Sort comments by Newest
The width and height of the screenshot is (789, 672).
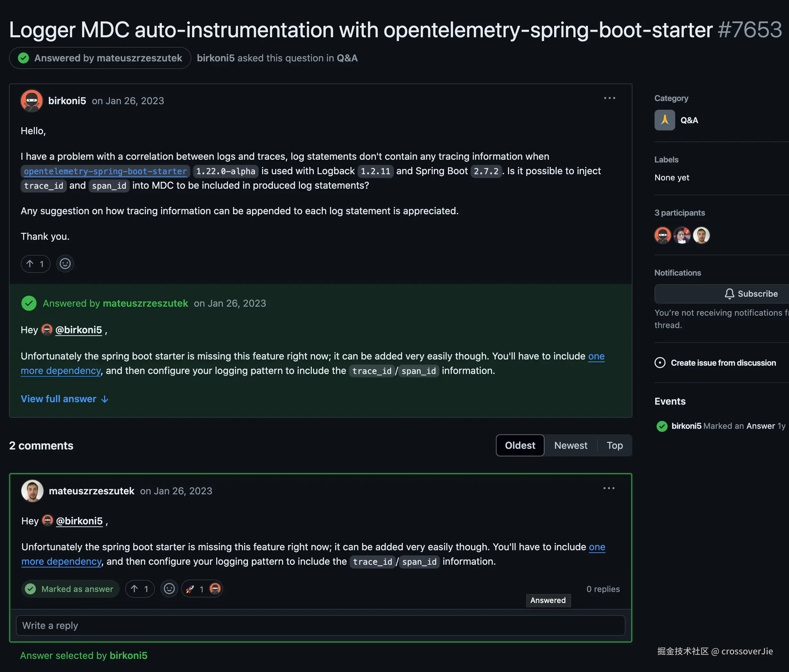[570, 445]
